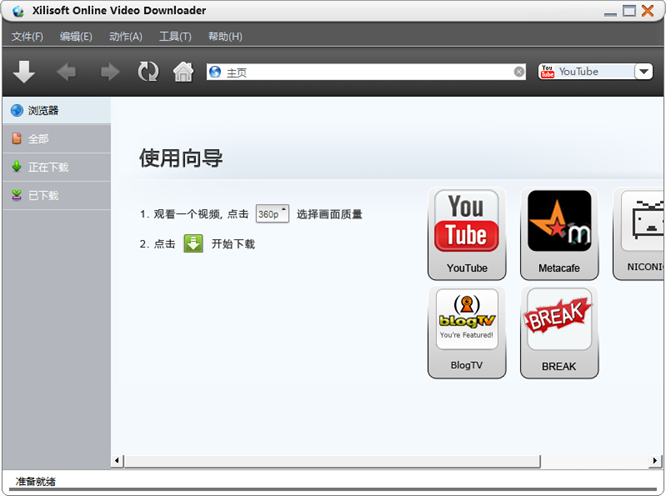Open the BlogTV site tile
This screenshot has width=666, height=496.
tap(467, 332)
